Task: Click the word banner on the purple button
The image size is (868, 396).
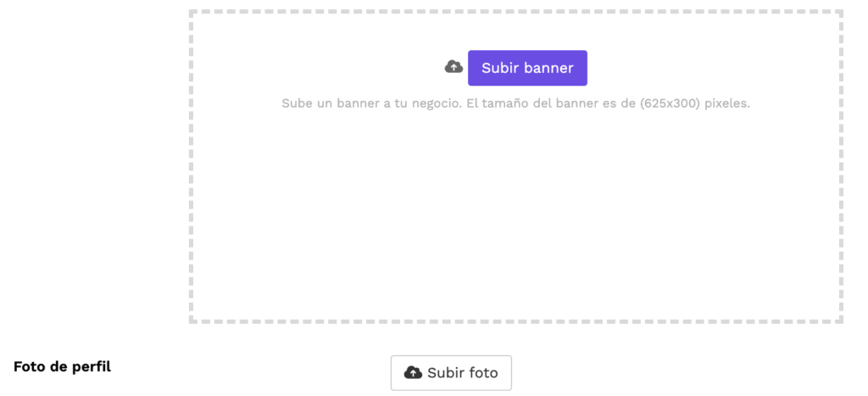Action: [x=549, y=68]
